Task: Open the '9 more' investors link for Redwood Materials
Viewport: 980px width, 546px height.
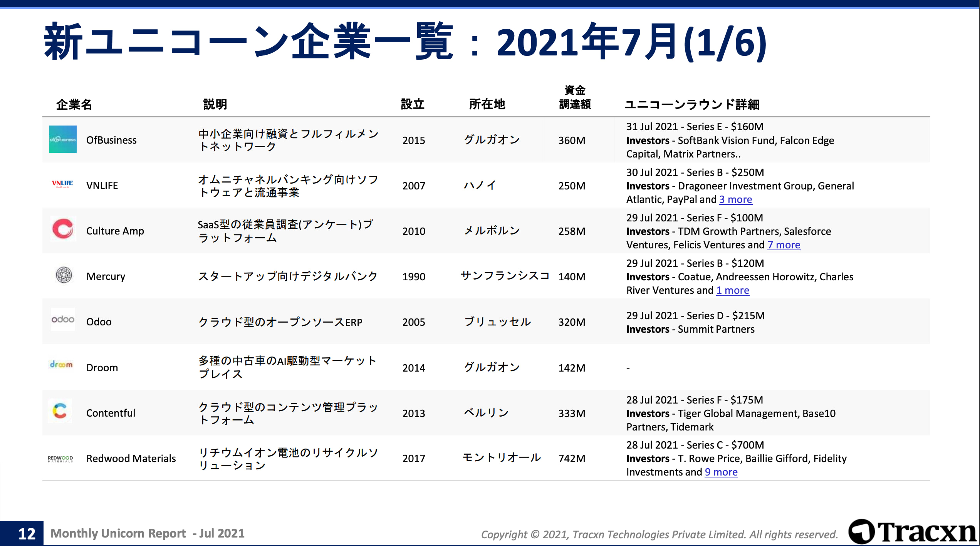Action: tap(721, 472)
